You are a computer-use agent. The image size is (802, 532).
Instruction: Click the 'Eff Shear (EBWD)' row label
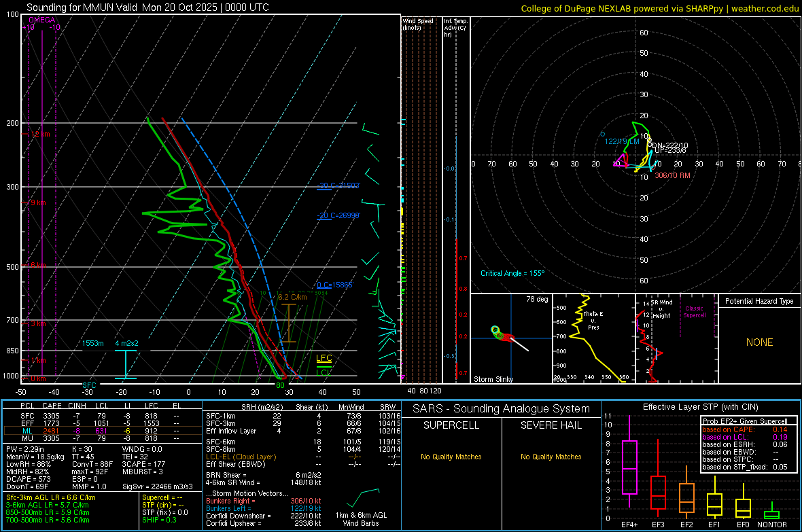(236, 464)
